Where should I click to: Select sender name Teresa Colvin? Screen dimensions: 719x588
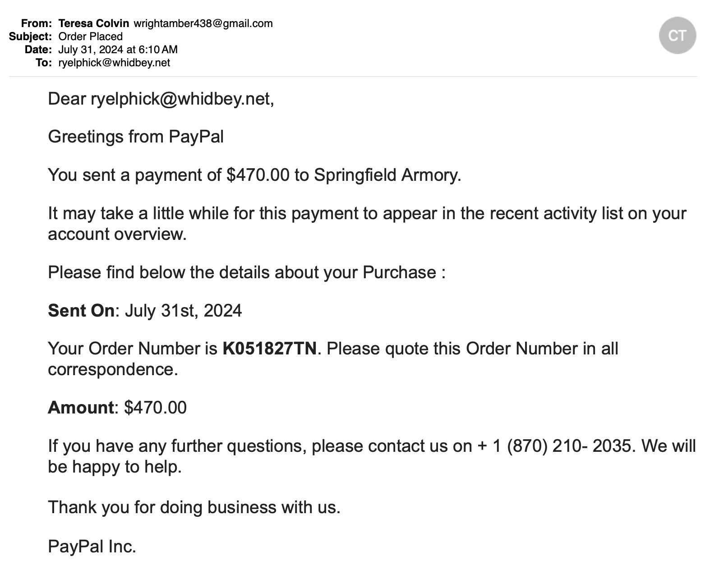click(x=94, y=23)
